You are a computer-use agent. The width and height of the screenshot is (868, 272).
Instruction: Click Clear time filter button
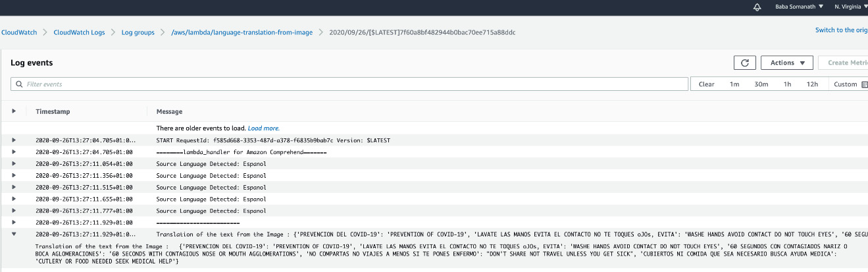point(707,84)
